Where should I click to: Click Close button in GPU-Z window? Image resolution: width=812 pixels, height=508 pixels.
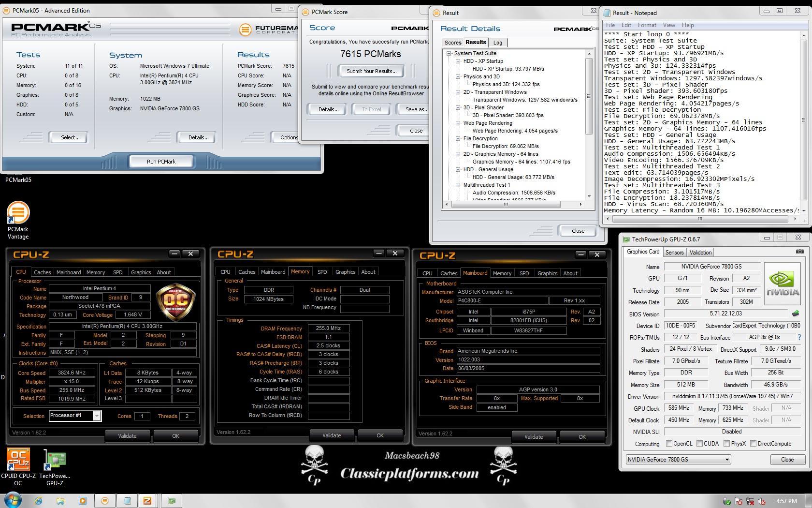click(x=787, y=460)
